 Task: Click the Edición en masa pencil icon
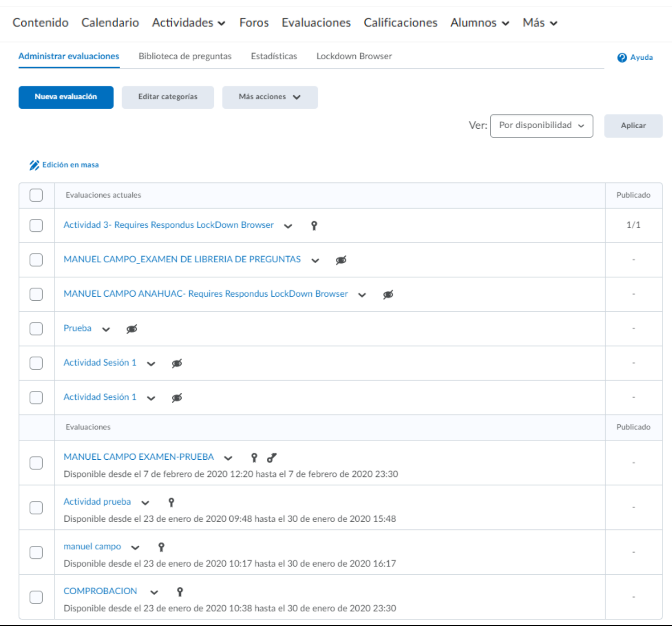(x=34, y=165)
